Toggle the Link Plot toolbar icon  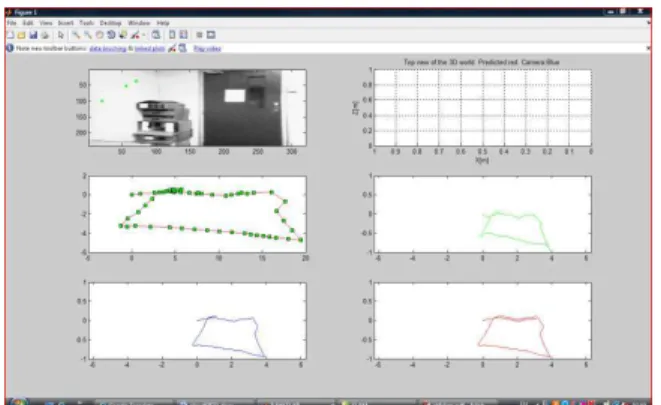[156, 35]
